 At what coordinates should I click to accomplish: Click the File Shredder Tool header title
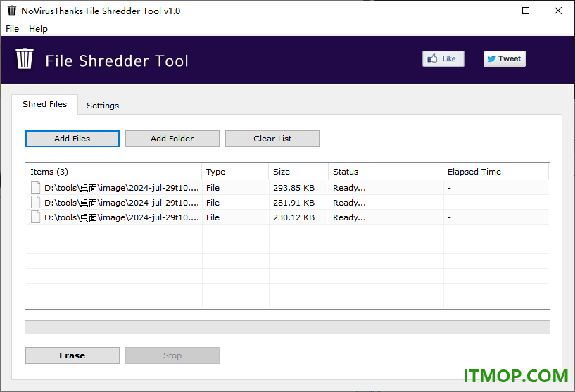(x=117, y=61)
